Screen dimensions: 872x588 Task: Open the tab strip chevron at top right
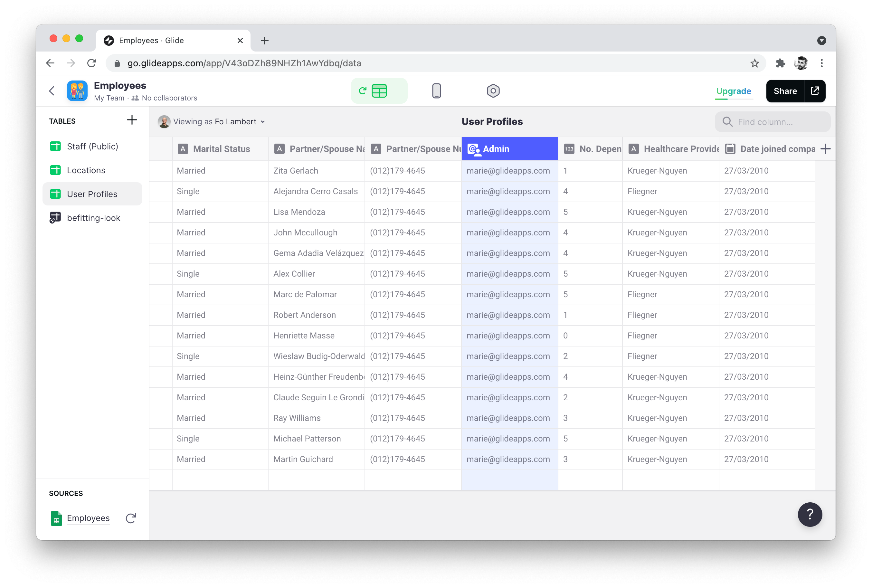click(822, 41)
